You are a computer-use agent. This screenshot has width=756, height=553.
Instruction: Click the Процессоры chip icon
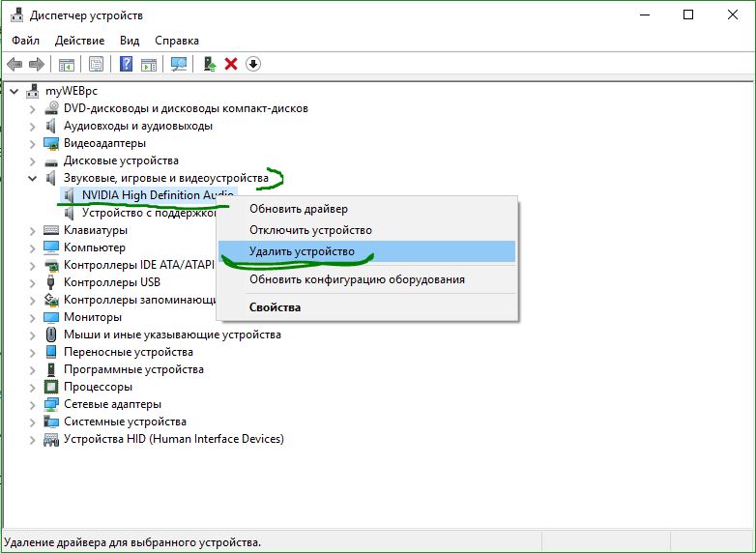51,387
